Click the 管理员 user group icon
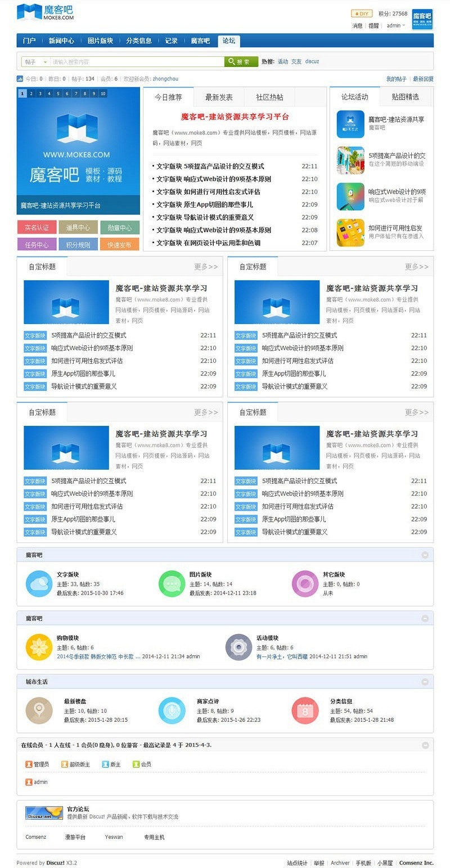 29,764
